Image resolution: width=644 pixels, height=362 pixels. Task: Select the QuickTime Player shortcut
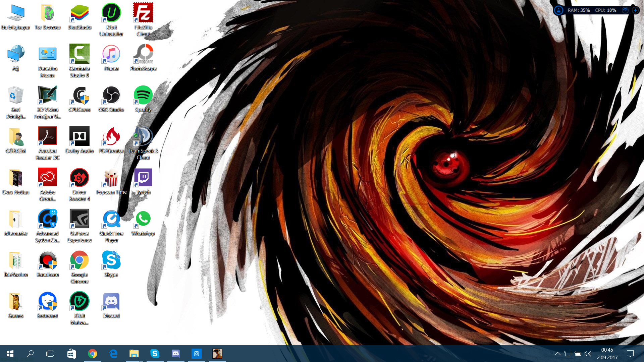(x=111, y=226)
